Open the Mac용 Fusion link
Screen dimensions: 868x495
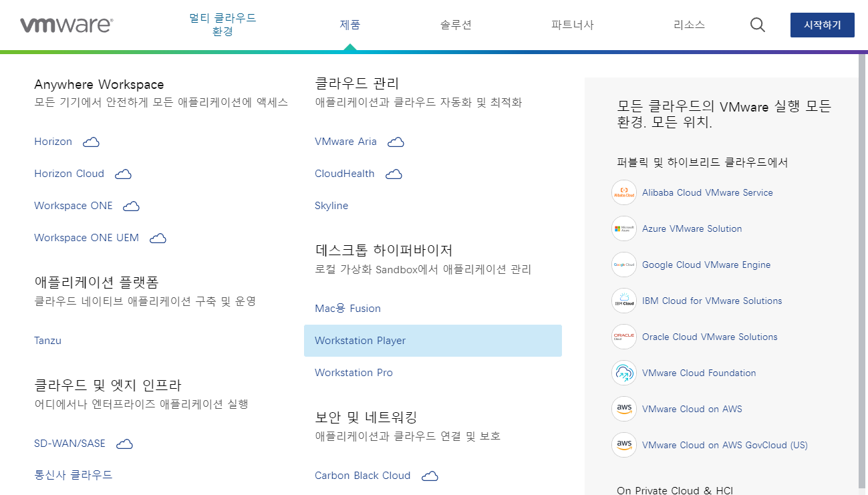tap(347, 309)
